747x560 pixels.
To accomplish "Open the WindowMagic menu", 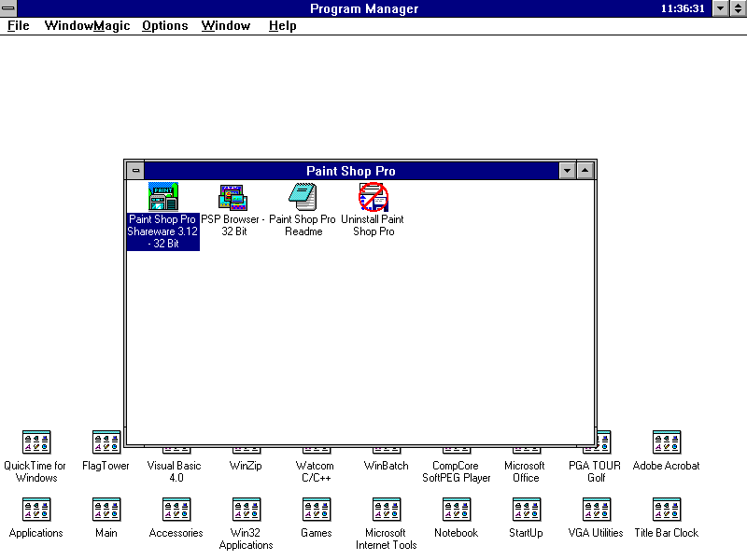I will [87, 26].
